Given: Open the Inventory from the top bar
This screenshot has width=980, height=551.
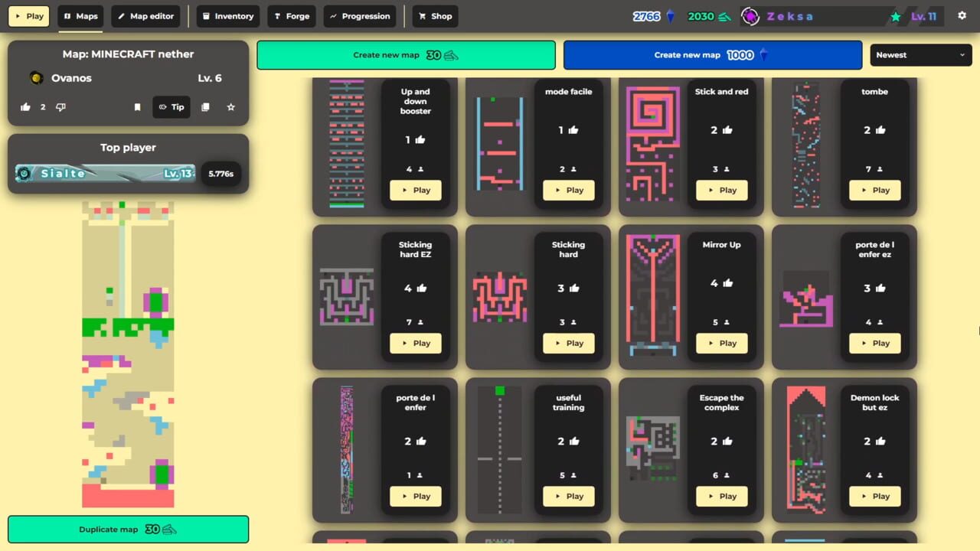Looking at the screenshot, I should pos(227,15).
